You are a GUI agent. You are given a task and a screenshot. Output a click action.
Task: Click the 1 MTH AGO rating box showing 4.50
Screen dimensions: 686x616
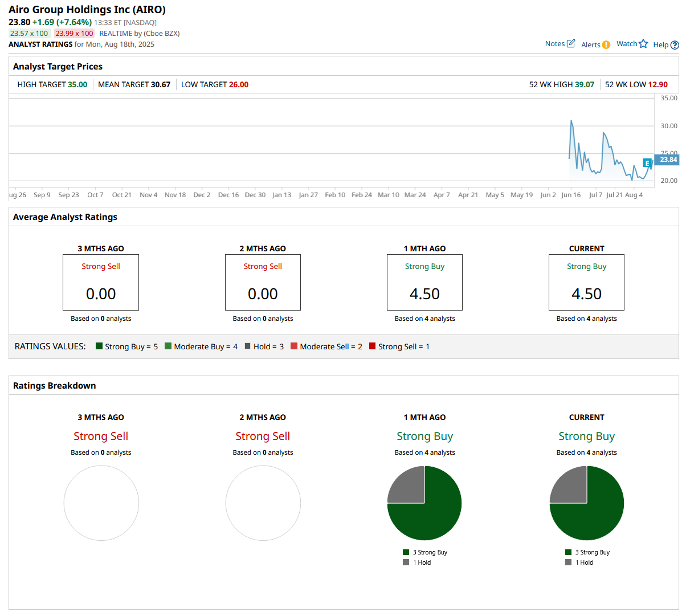pyautogui.click(x=424, y=282)
